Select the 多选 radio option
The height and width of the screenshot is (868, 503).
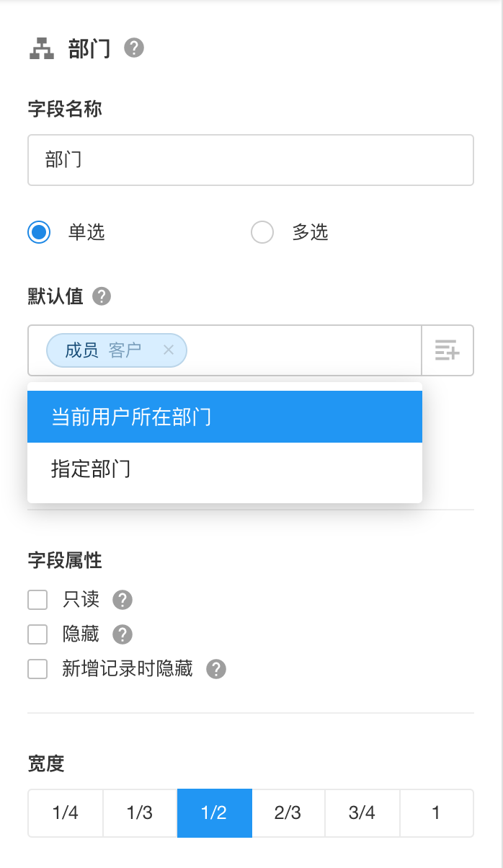(262, 232)
